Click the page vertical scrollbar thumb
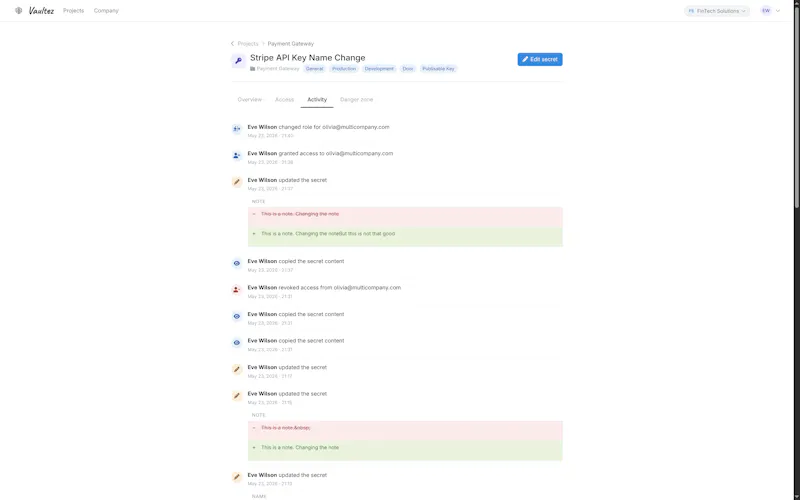The width and height of the screenshot is (800, 500). click(796, 107)
